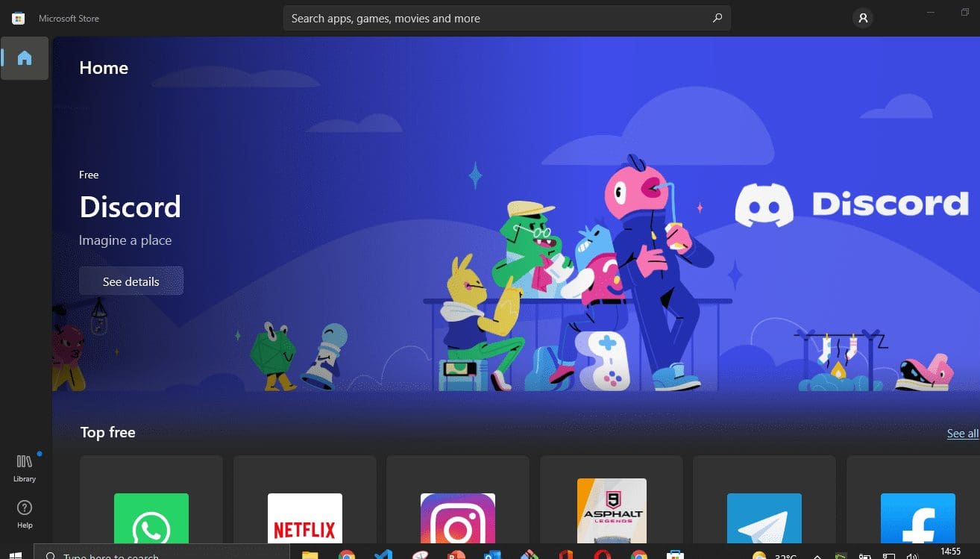Open Outlook from the taskbar
Screen dimensions: 980x559
492,555
